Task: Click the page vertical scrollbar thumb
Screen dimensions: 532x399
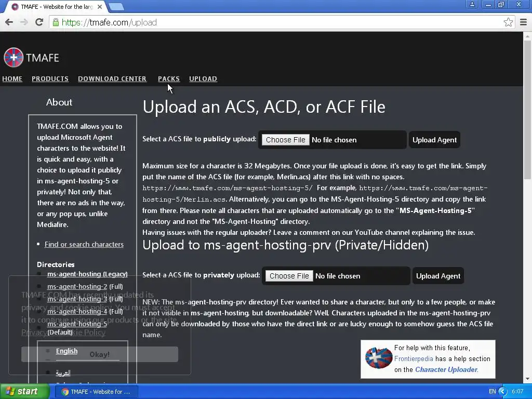Action: click(x=528, y=109)
